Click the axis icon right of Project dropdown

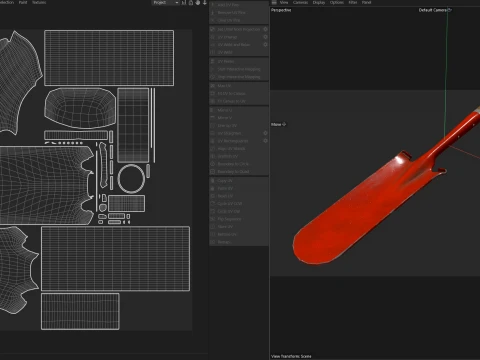pos(184,3)
